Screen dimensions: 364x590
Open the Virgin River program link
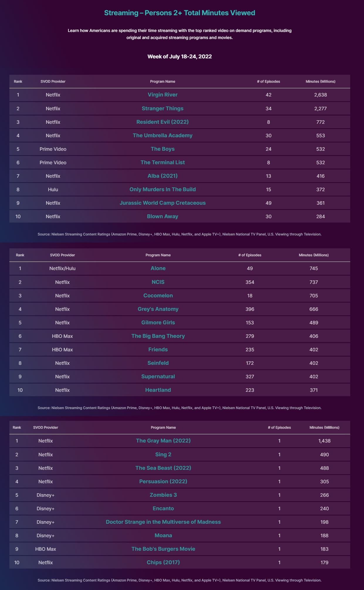tap(162, 95)
